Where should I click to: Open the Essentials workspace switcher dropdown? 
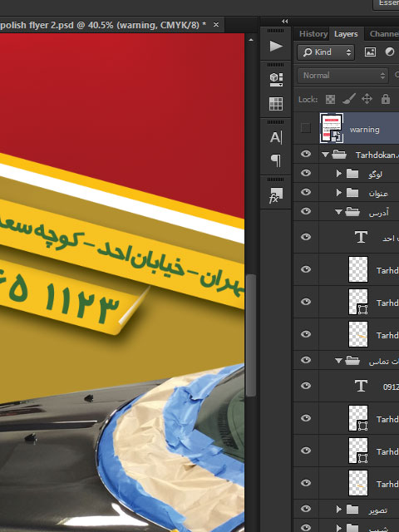[x=386, y=3]
